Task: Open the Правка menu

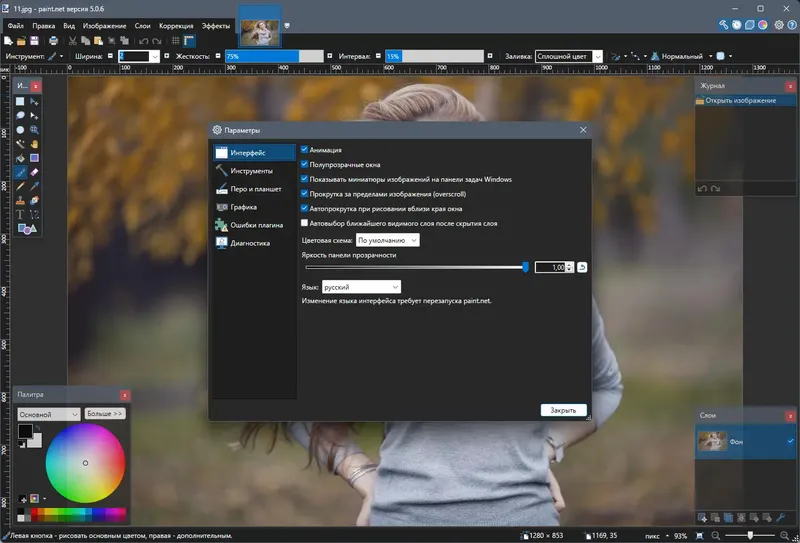Action: pyautogui.click(x=44, y=26)
